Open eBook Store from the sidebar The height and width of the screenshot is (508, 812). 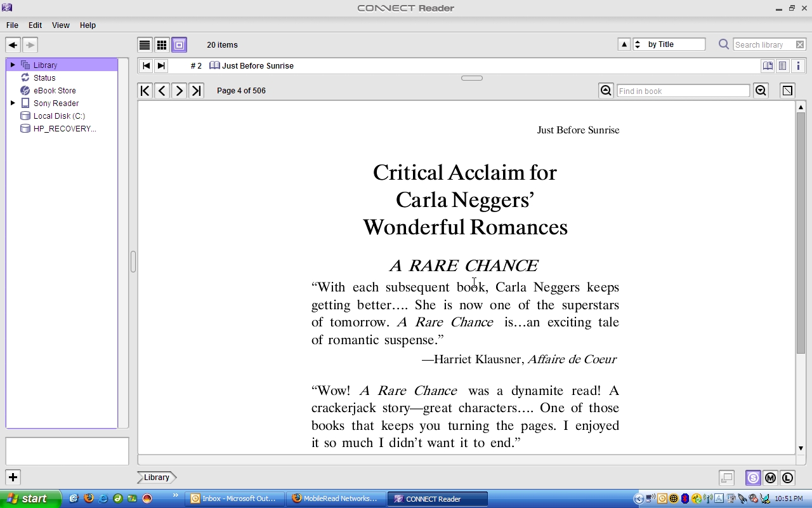point(55,90)
